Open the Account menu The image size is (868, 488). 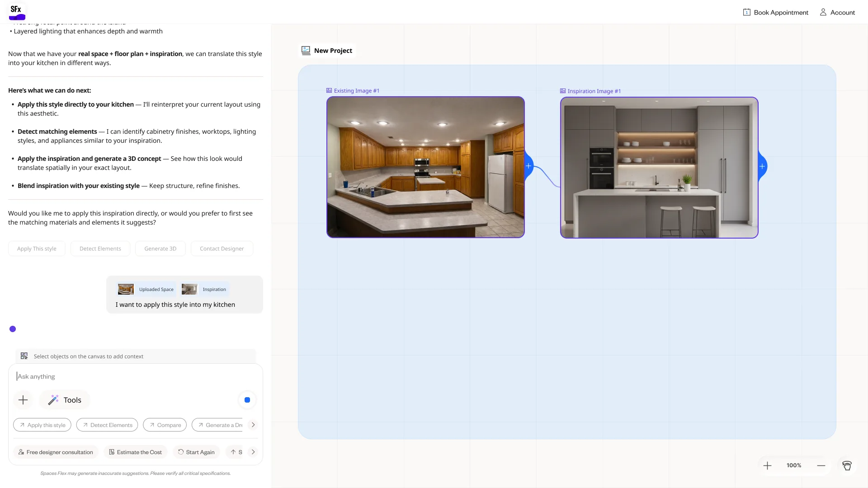tap(837, 12)
